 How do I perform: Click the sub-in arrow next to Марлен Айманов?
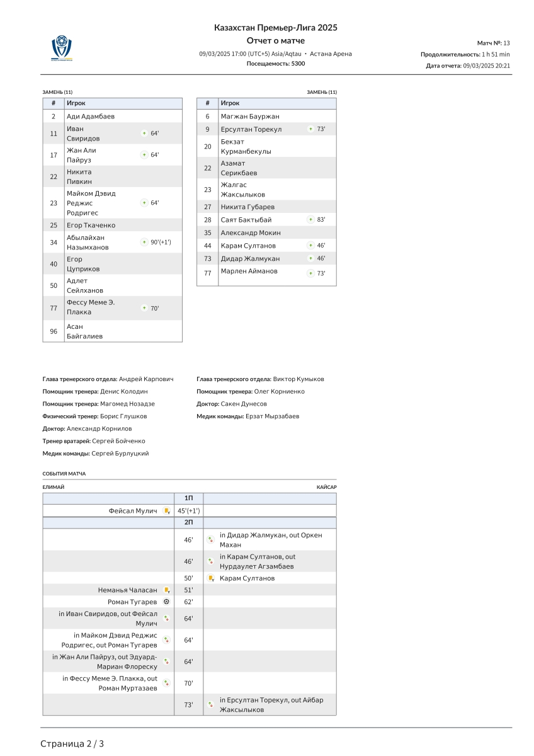coord(310,273)
